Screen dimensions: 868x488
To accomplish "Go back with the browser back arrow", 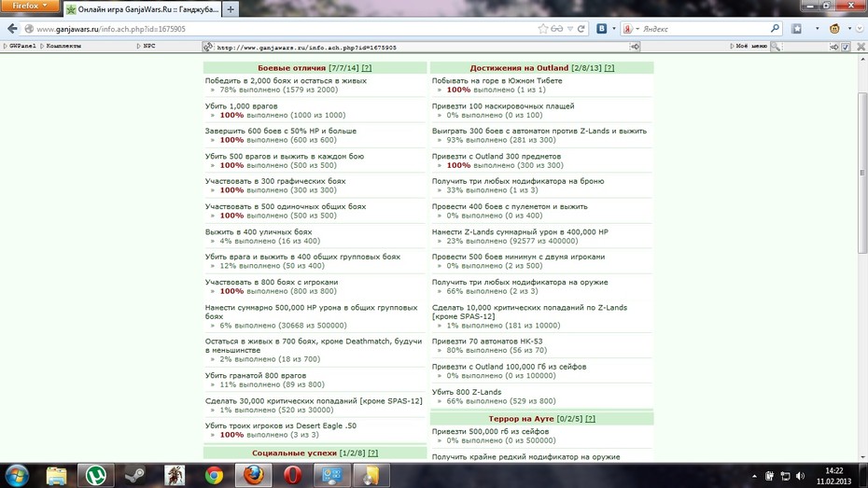I will [x=12, y=29].
